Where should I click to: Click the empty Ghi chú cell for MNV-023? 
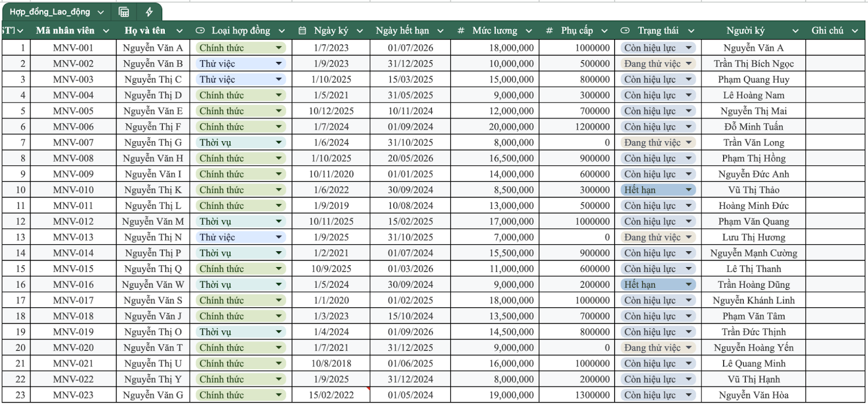tap(835, 395)
